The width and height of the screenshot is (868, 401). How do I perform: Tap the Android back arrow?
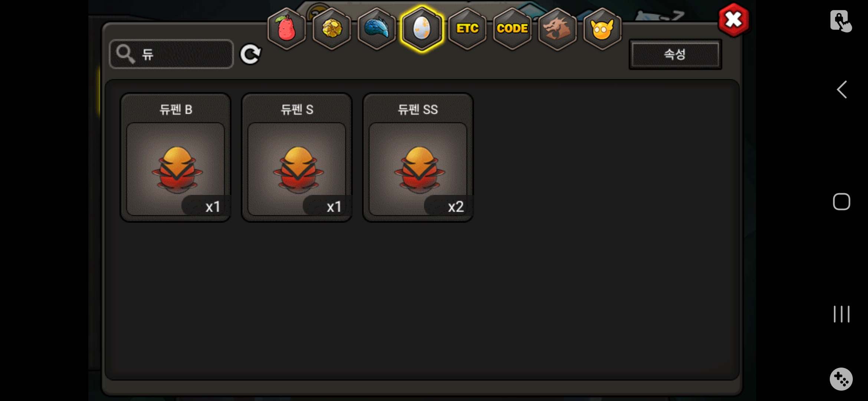841,89
